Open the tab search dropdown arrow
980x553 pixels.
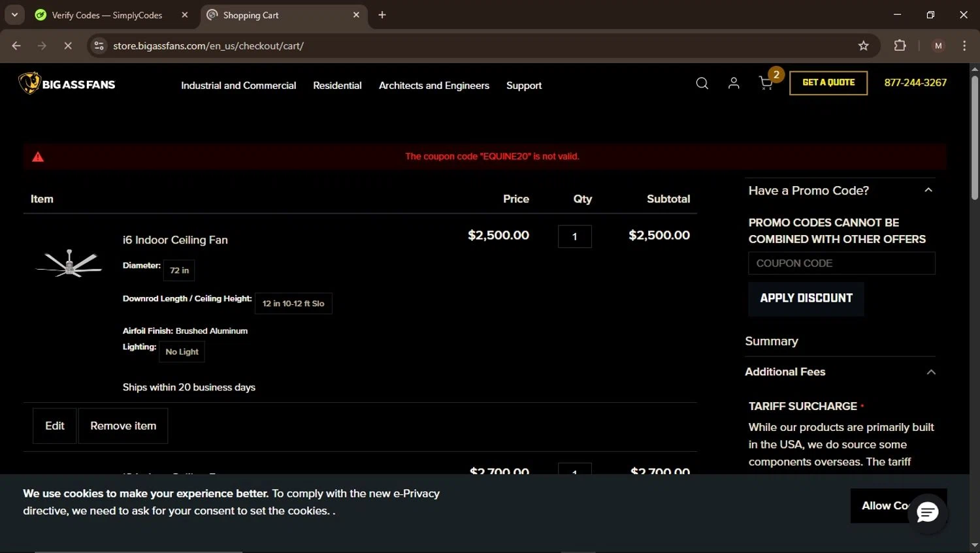coord(14,14)
